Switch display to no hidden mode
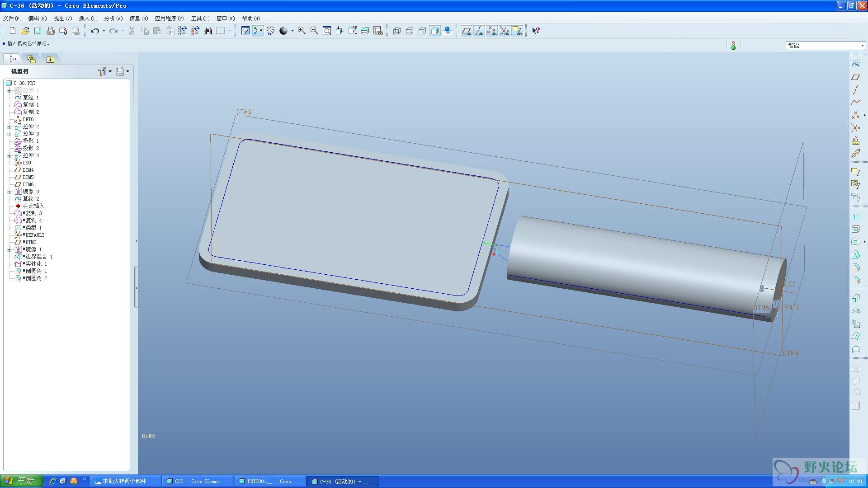 pyautogui.click(x=422, y=31)
